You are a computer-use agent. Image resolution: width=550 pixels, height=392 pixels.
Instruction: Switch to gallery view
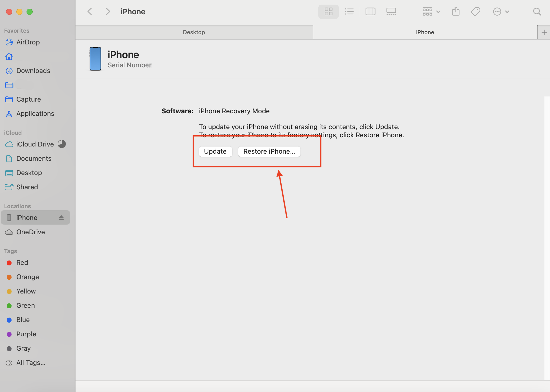pyautogui.click(x=391, y=11)
